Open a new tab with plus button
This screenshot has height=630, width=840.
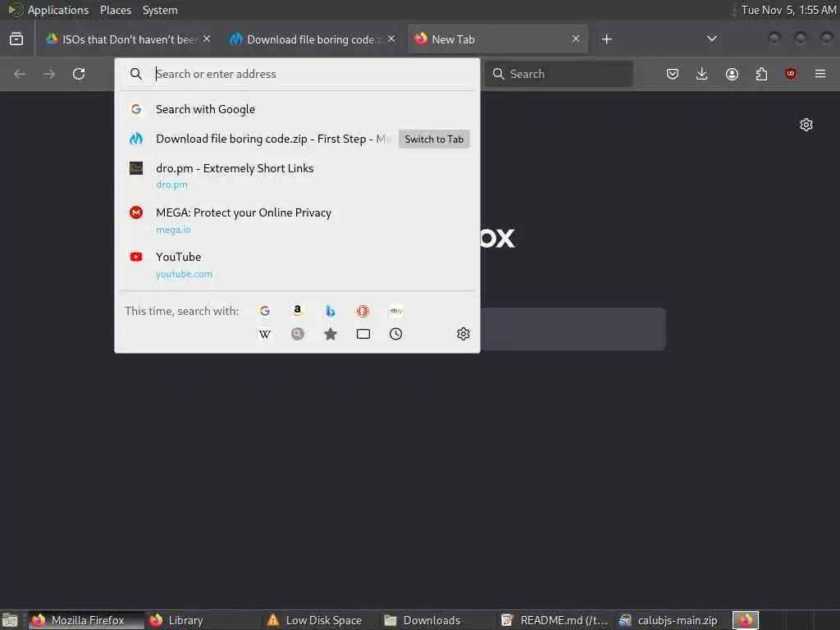(x=606, y=39)
